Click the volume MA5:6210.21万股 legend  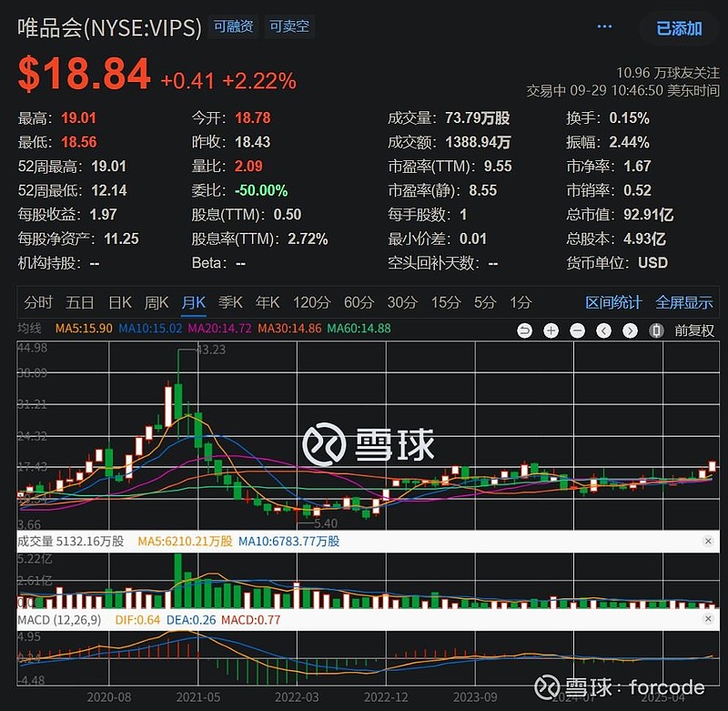point(185,541)
